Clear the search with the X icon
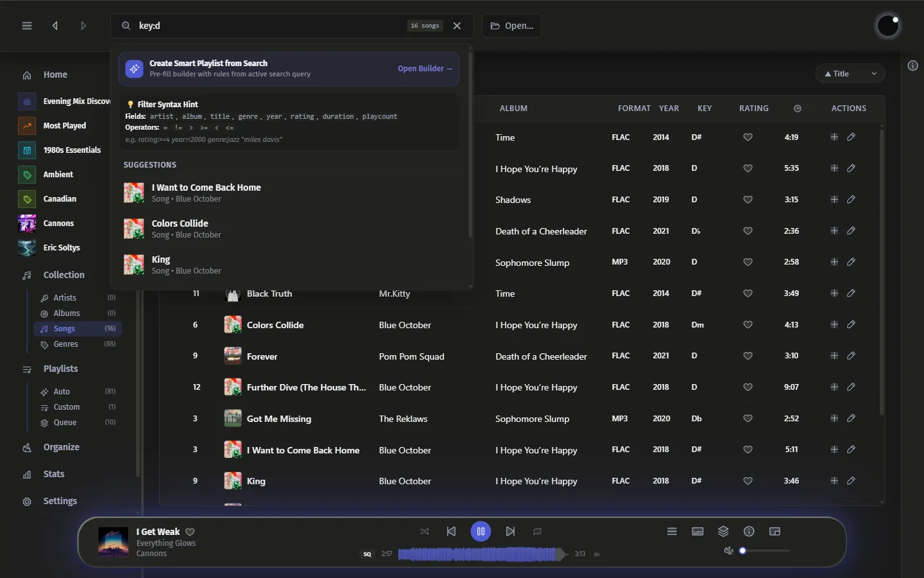 pos(457,26)
